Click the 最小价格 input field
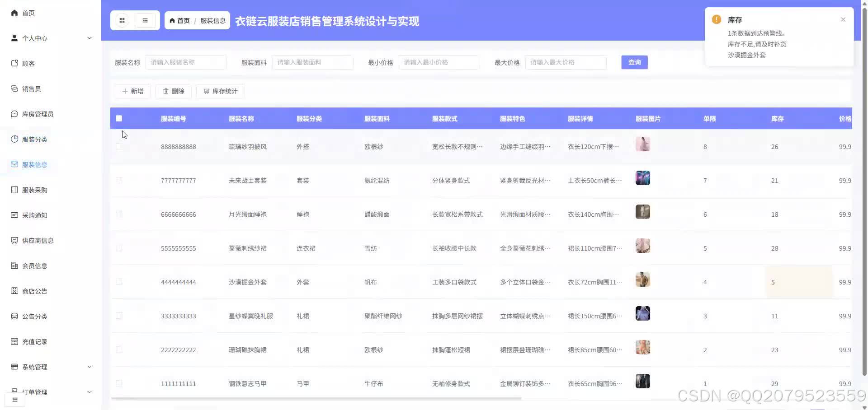Image resolution: width=868 pixels, height=410 pixels. 439,62
